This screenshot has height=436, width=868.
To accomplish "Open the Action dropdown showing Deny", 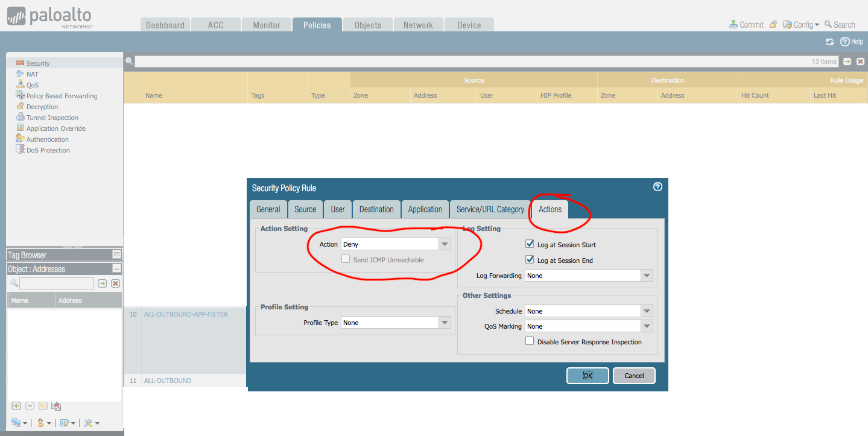I will click(x=445, y=244).
